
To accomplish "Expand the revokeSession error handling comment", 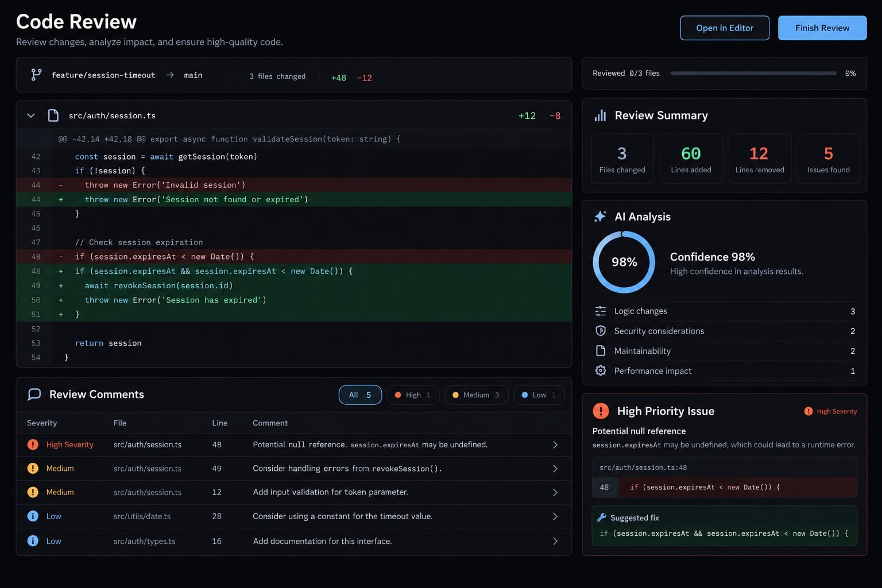I will pos(555,469).
